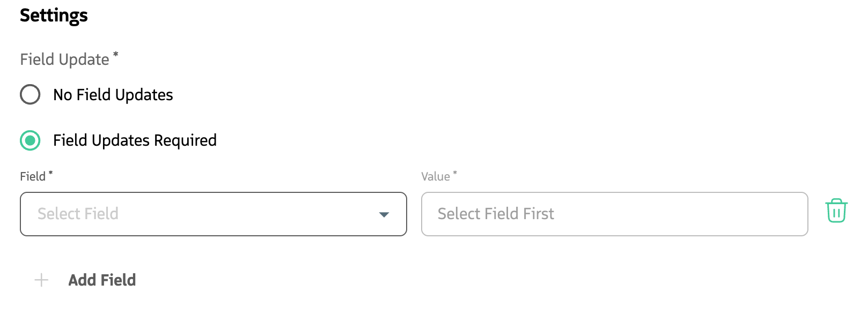Click the asterisk beside the Value label

454,173
